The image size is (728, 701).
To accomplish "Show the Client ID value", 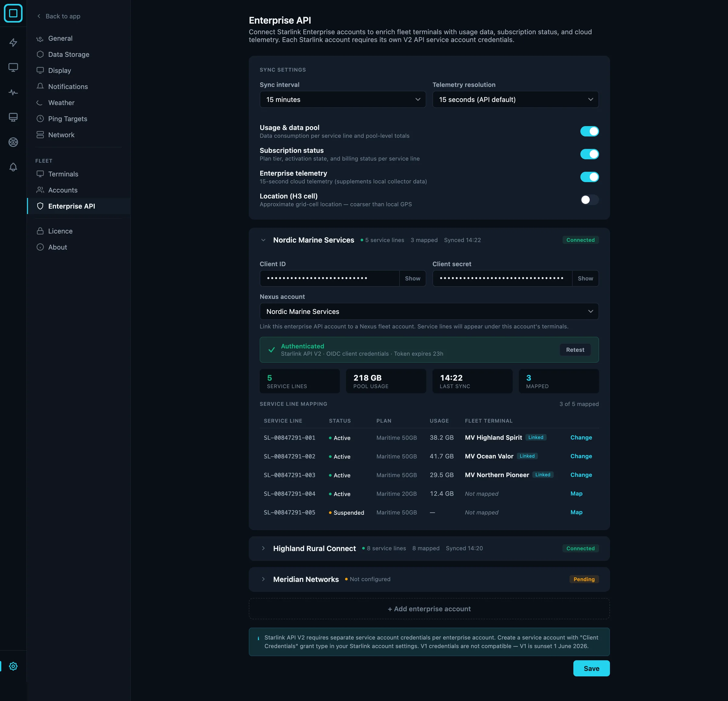I will point(413,278).
